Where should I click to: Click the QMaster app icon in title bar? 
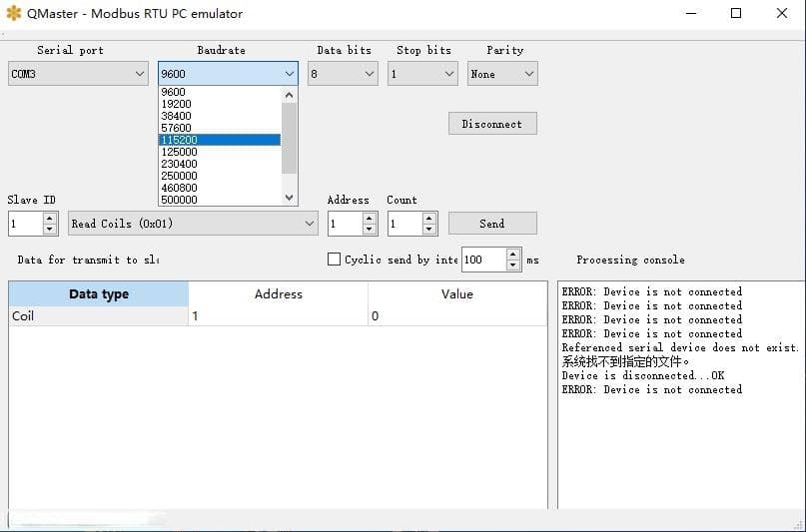(x=14, y=13)
